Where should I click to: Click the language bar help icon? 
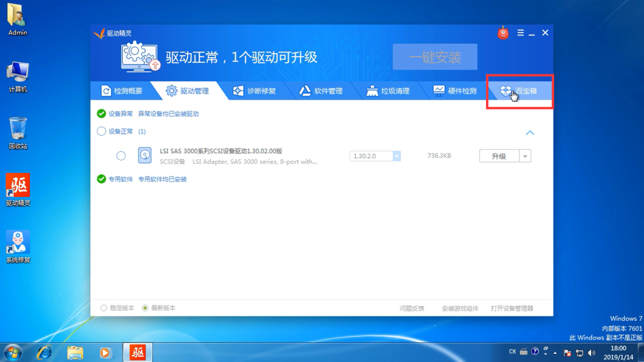[x=535, y=352]
